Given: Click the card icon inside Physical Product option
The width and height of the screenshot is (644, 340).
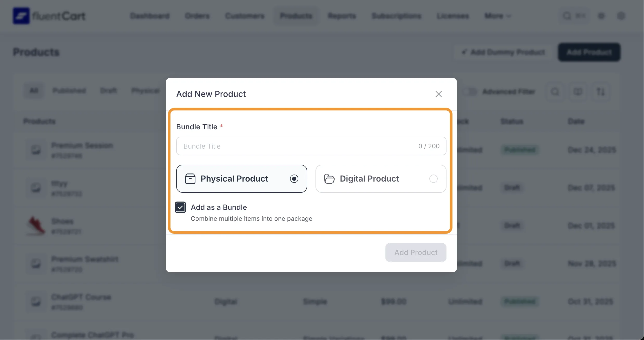Looking at the screenshot, I should (x=190, y=178).
